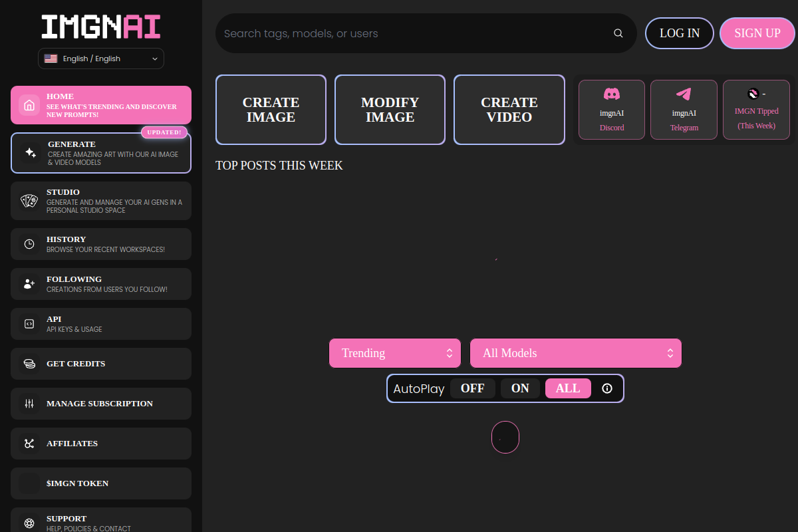Click the Support lifebuoy icon
The width and height of the screenshot is (798, 532).
29,523
